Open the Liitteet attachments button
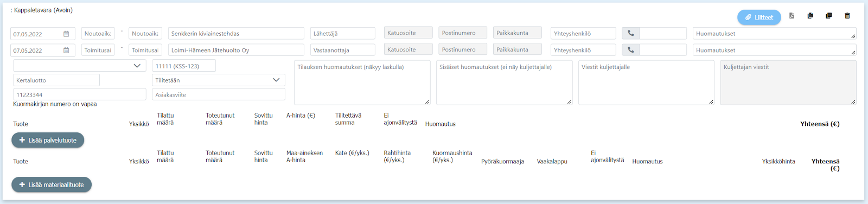The image size is (868, 204). coord(759,17)
